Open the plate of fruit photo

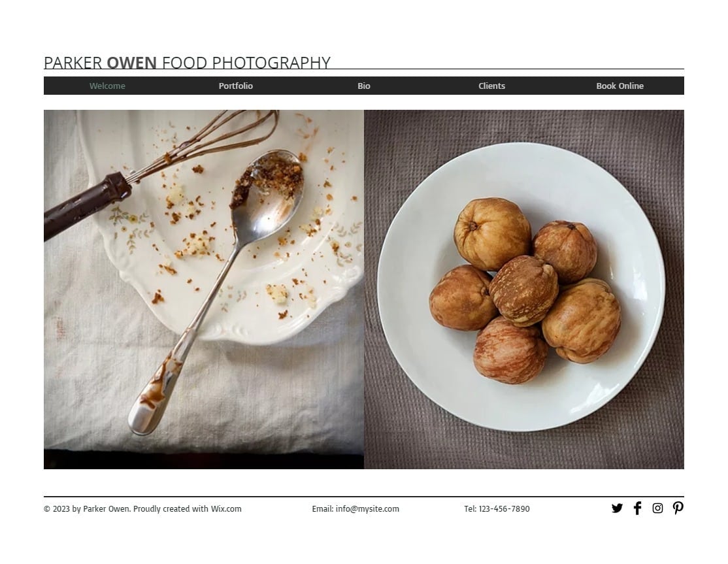click(524, 290)
